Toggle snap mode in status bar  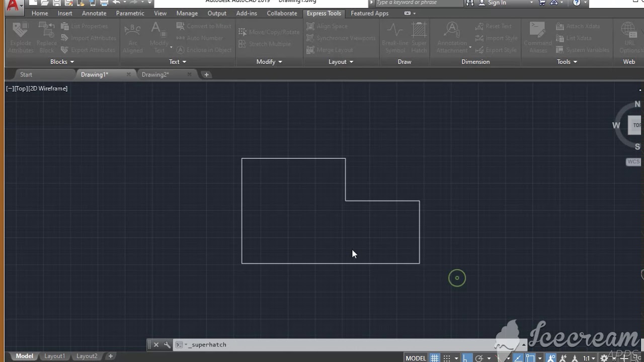[x=447, y=358]
